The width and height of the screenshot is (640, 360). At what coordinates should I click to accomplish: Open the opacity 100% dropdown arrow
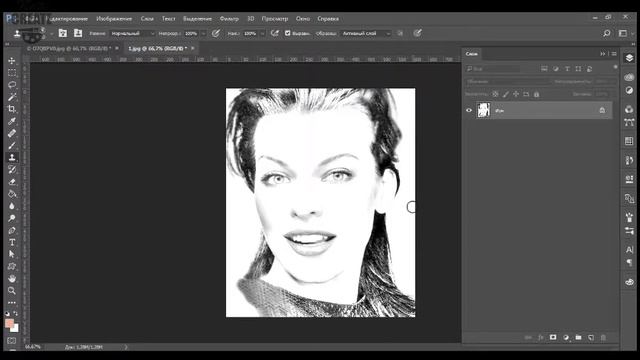tap(203, 33)
